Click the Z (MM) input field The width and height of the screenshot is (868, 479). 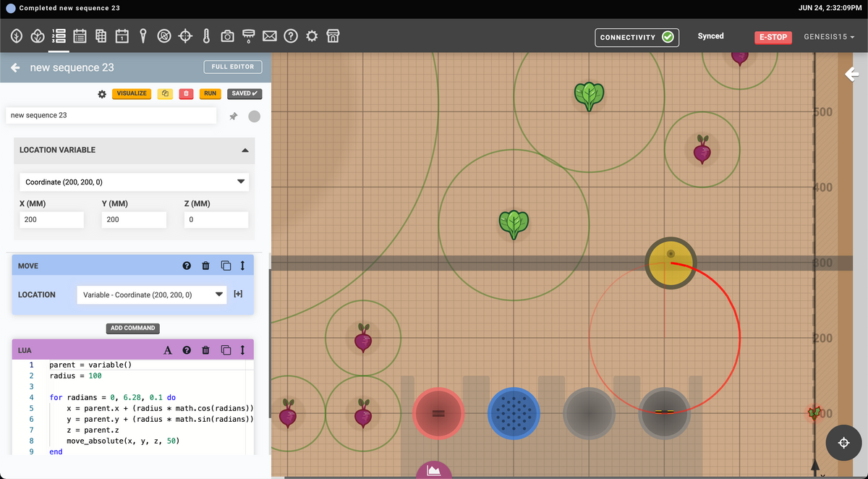click(x=216, y=219)
